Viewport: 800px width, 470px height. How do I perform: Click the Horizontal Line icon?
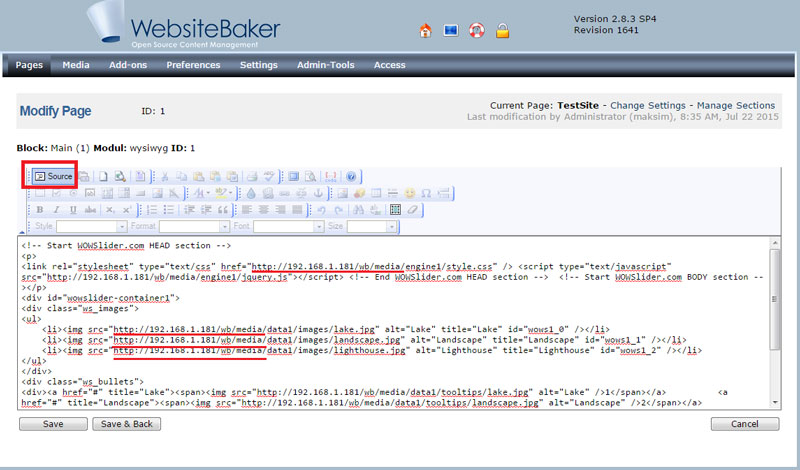click(392, 193)
